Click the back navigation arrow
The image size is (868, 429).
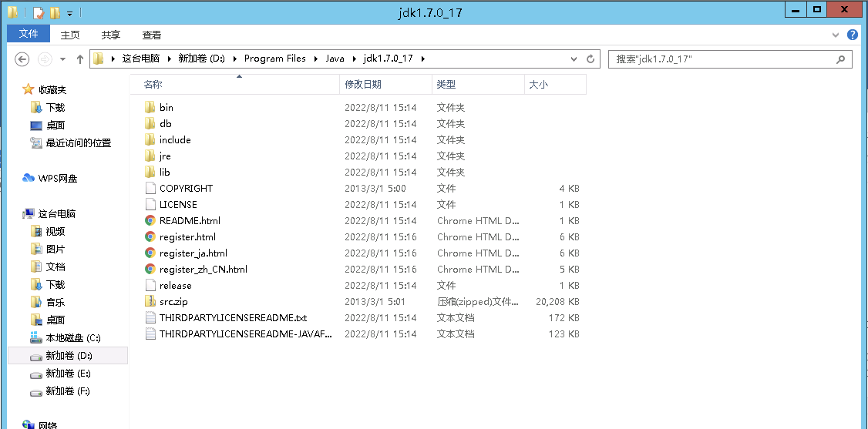coord(22,59)
